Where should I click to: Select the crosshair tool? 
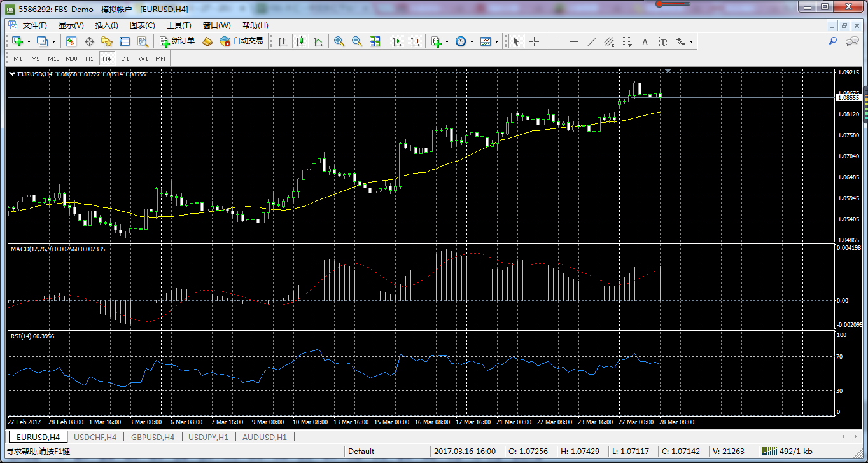click(x=534, y=41)
